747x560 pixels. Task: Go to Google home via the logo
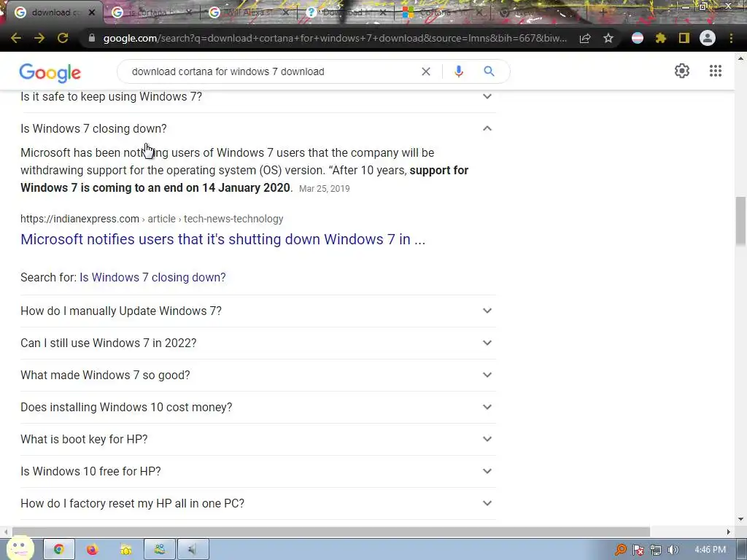click(x=50, y=73)
